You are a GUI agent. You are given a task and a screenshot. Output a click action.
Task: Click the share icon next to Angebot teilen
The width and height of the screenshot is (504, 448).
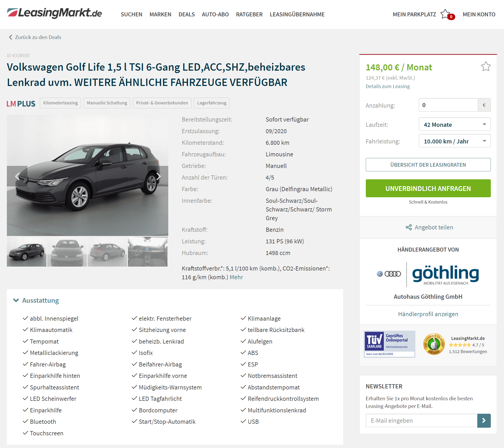pyautogui.click(x=409, y=227)
